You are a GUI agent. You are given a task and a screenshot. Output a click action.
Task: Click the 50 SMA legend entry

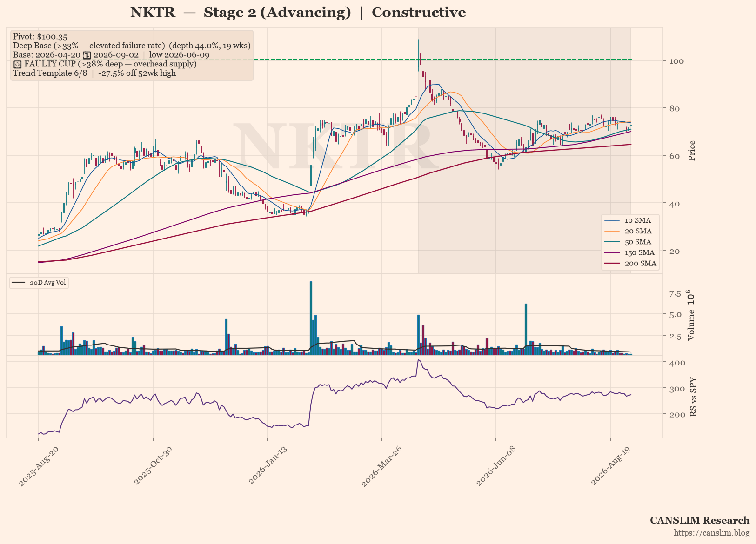628,242
